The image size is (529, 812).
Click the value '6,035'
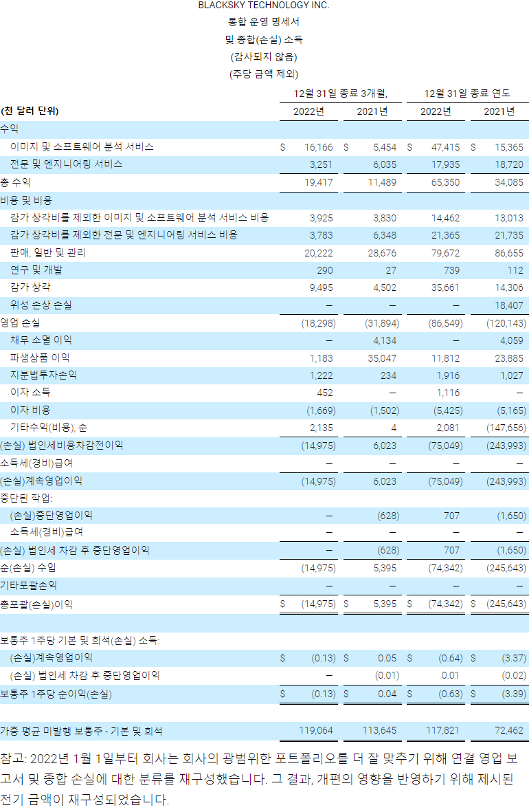point(385,165)
